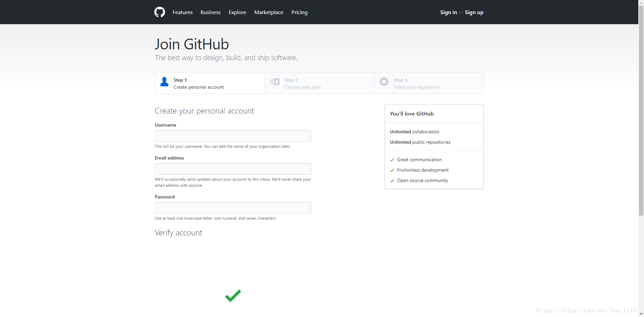This screenshot has height=317, width=644.
Task: Click checkmark beside Open source community
Action: (392, 181)
